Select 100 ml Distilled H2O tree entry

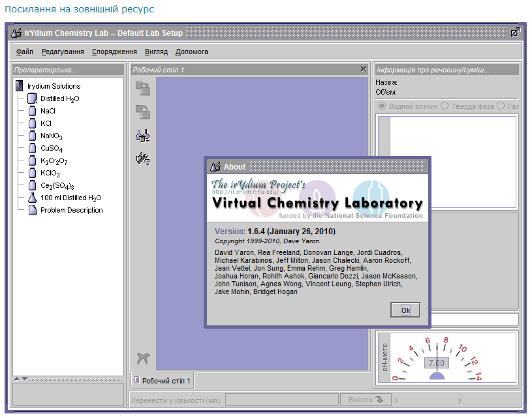point(71,198)
